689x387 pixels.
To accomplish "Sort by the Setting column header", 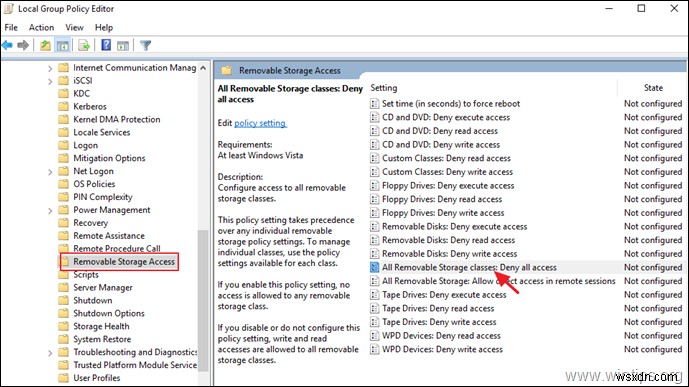I will [384, 87].
